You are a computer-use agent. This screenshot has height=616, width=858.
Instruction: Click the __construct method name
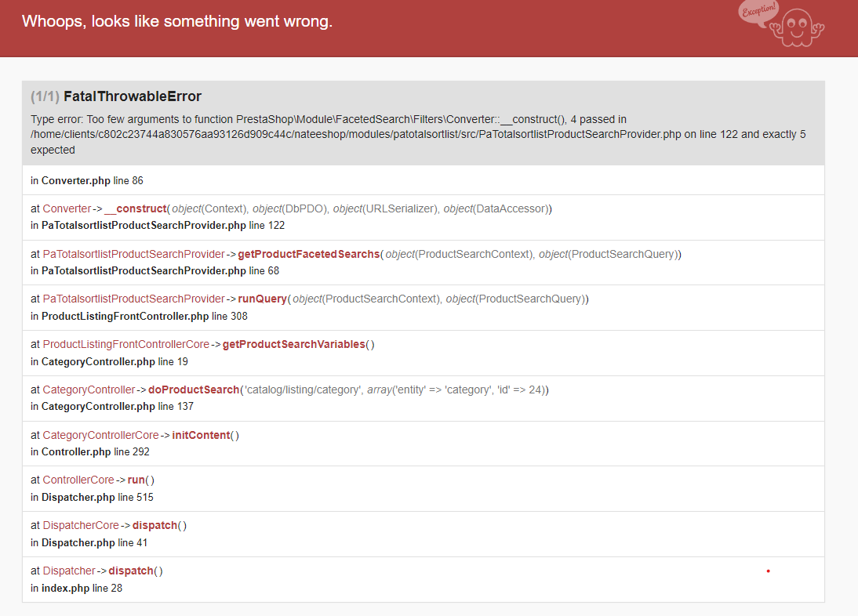tap(135, 208)
